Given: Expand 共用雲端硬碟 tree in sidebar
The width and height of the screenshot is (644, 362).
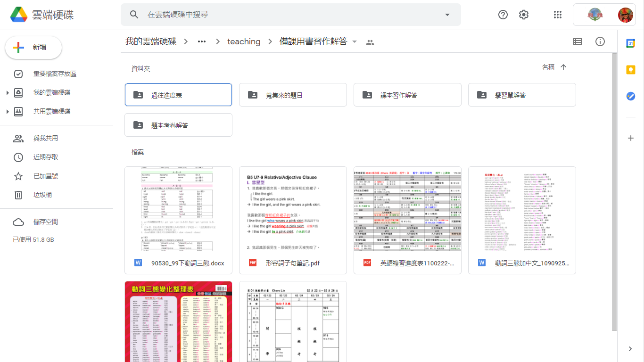Looking at the screenshot, I should pyautogui.click(x=8, y=112).
